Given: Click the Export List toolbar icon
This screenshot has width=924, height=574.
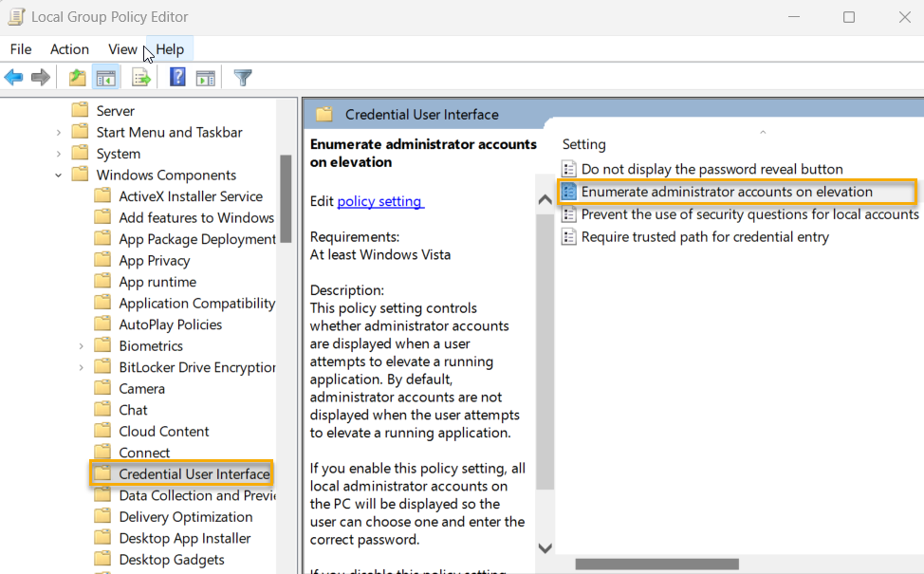Looking at the screenshot, I should click(140, 77).
